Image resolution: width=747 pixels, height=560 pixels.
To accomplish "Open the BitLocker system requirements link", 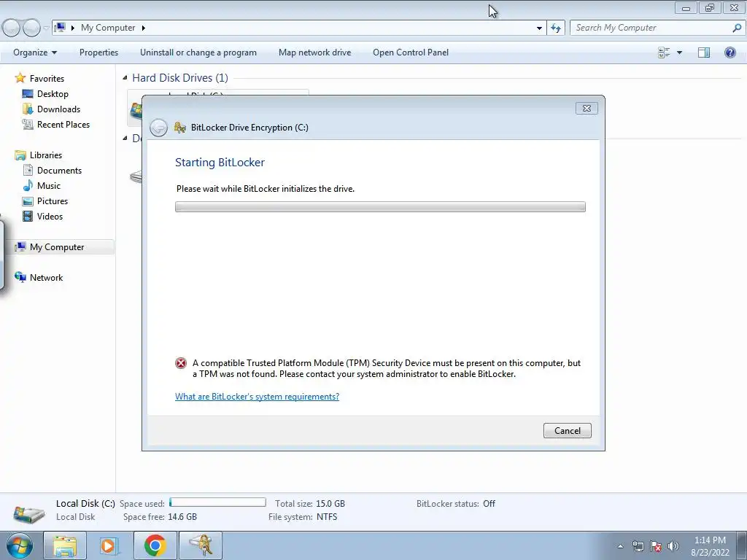I will coord(257,396).
